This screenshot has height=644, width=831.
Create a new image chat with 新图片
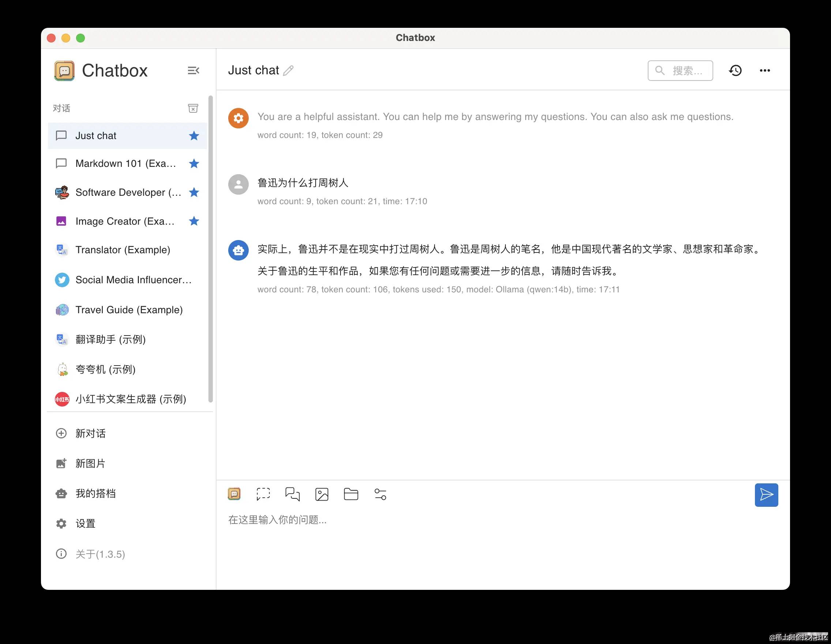[127, 463]
